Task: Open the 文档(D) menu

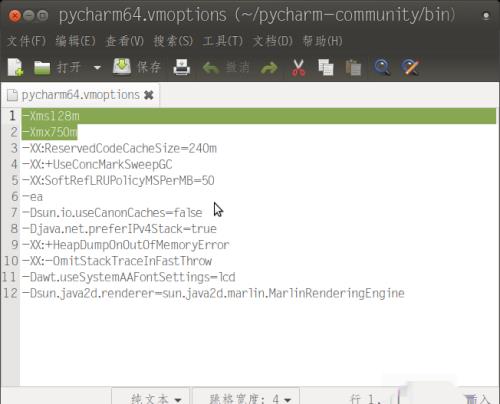Action: coord(273,41)
